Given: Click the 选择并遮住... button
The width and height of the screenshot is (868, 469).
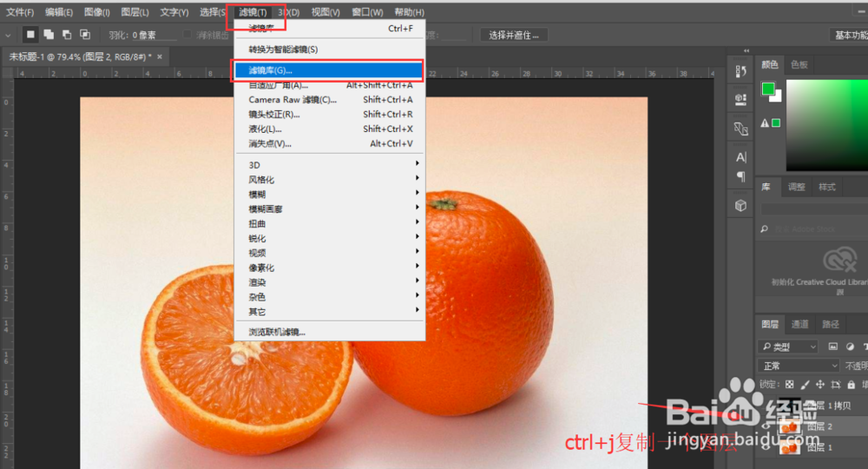Looking at the screenshot, I should [x=514, y=35].
